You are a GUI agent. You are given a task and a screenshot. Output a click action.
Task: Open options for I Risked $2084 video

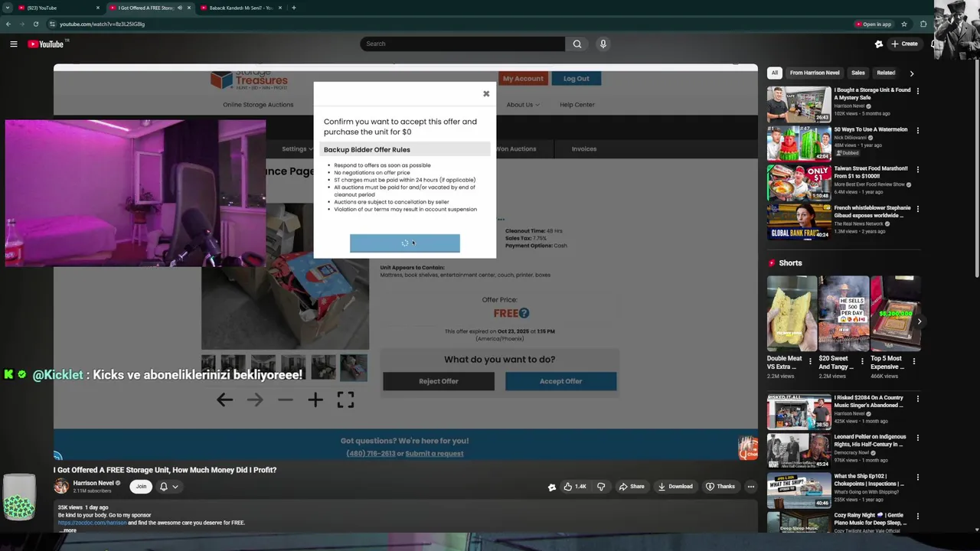pyautogui.click(x=918, y=399)
